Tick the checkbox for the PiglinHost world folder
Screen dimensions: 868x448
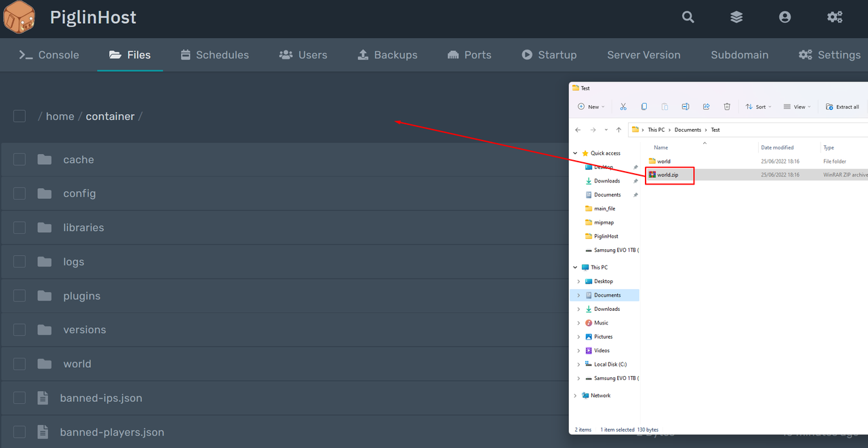[x=20, y=364]
